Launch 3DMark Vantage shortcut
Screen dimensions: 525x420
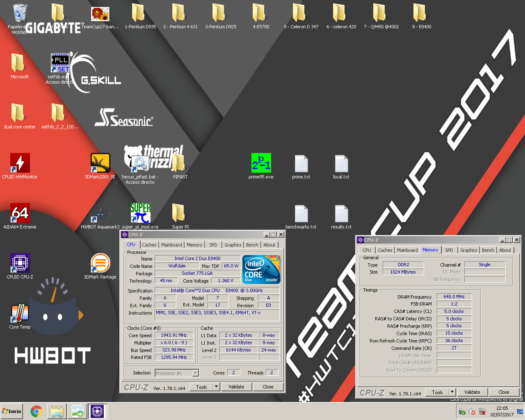tap(100, 263)
